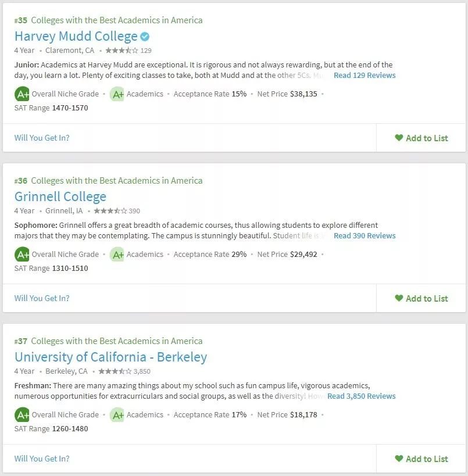468x476 pixels.
Task: Click Grinnell College's Academics A+ grade badge
Action: point(117,254)
